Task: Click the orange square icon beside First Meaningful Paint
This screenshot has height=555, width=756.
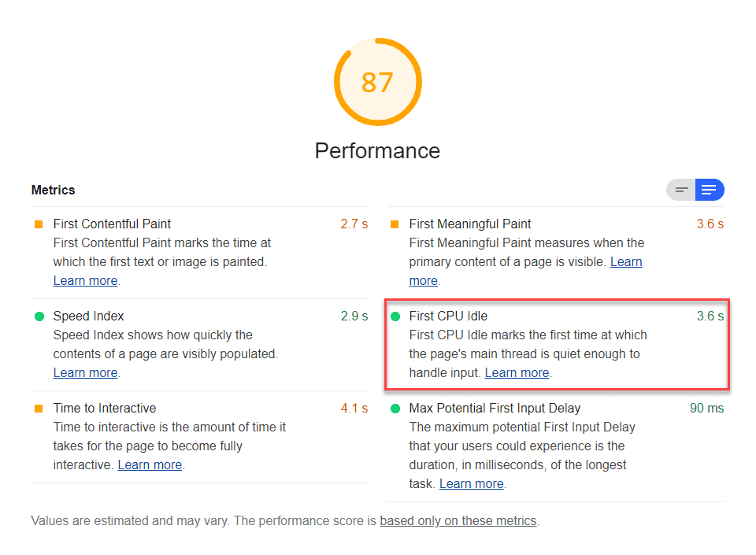Action: [394, 224]
